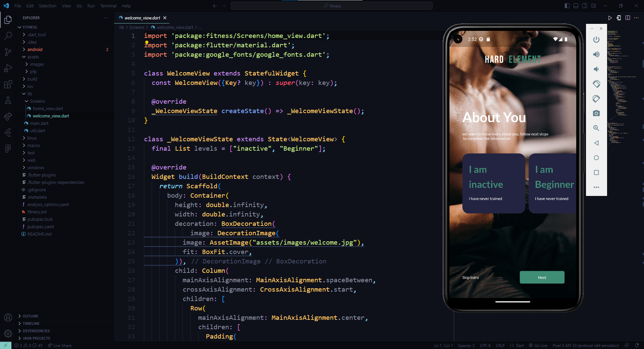Toggle the secondary side bar

pyautogui.click(x=585, y=6)
